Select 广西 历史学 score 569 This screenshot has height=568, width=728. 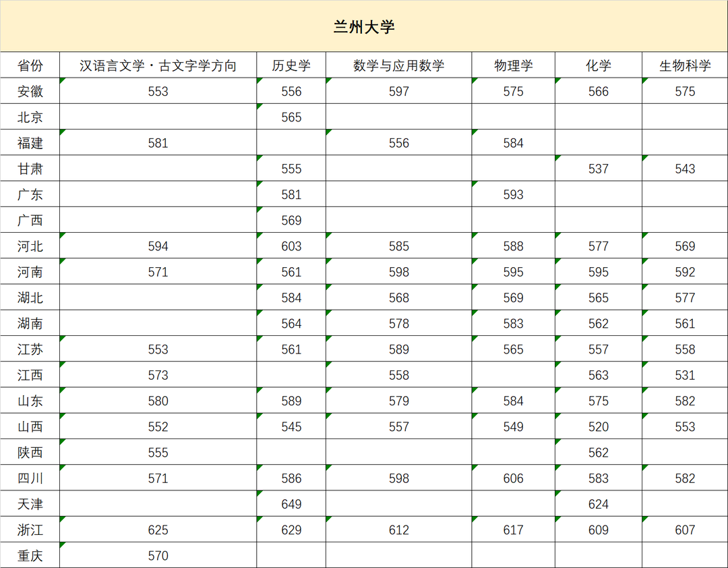[291, 220]
